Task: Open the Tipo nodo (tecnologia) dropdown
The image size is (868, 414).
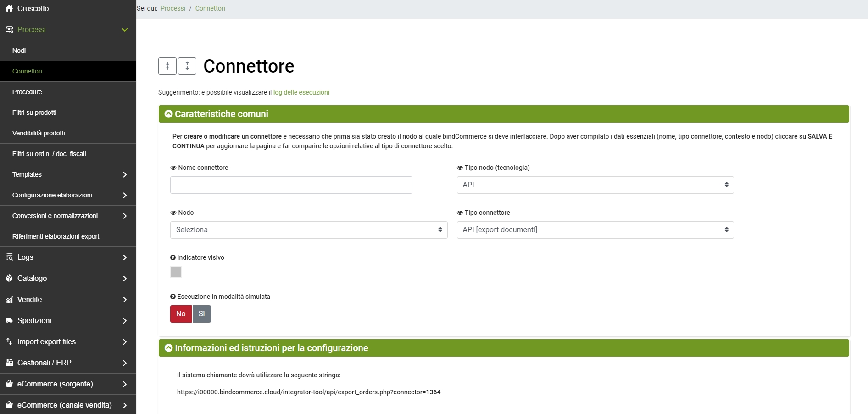Action: click(595, 185)
